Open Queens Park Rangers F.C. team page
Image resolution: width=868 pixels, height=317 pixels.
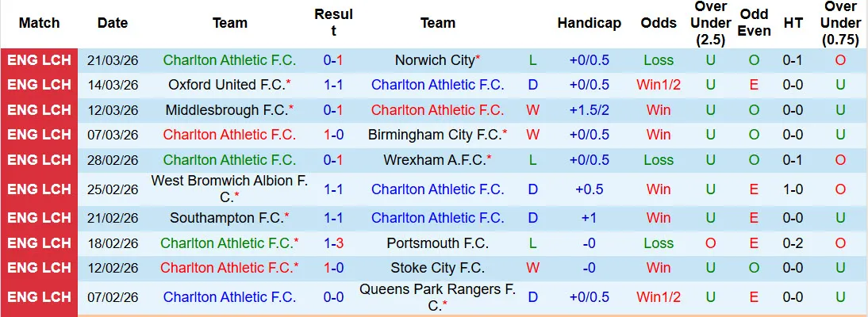pos(438,290)
